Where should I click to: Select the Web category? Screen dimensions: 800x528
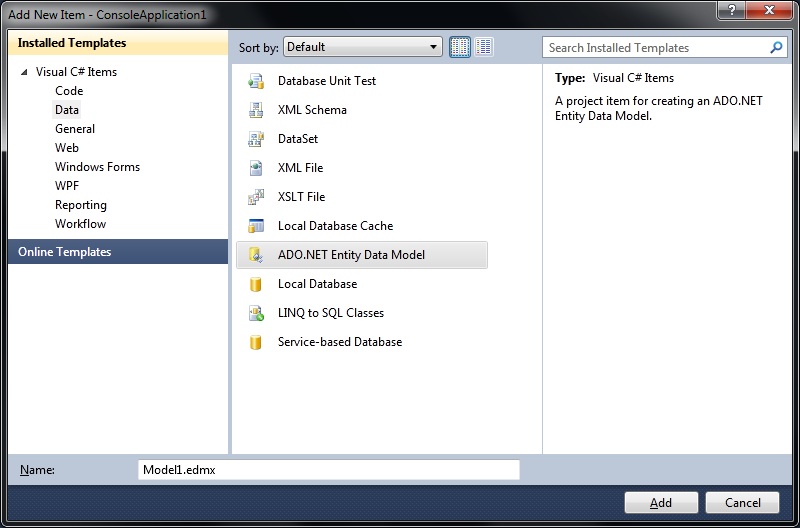tap(67, 148)
